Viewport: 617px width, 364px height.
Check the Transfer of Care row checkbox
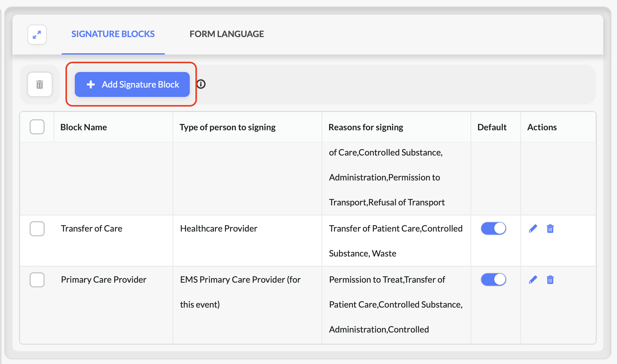click(37, 228)
